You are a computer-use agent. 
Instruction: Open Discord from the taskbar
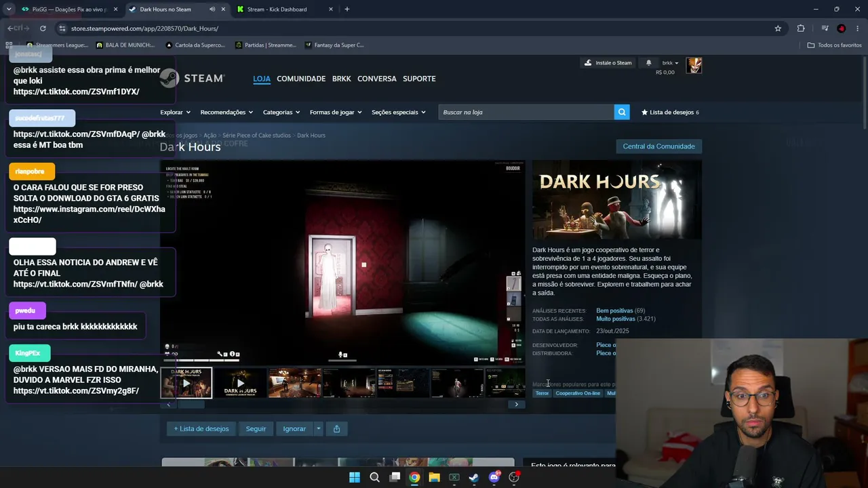pyautogui.click(x=494, y=477)
